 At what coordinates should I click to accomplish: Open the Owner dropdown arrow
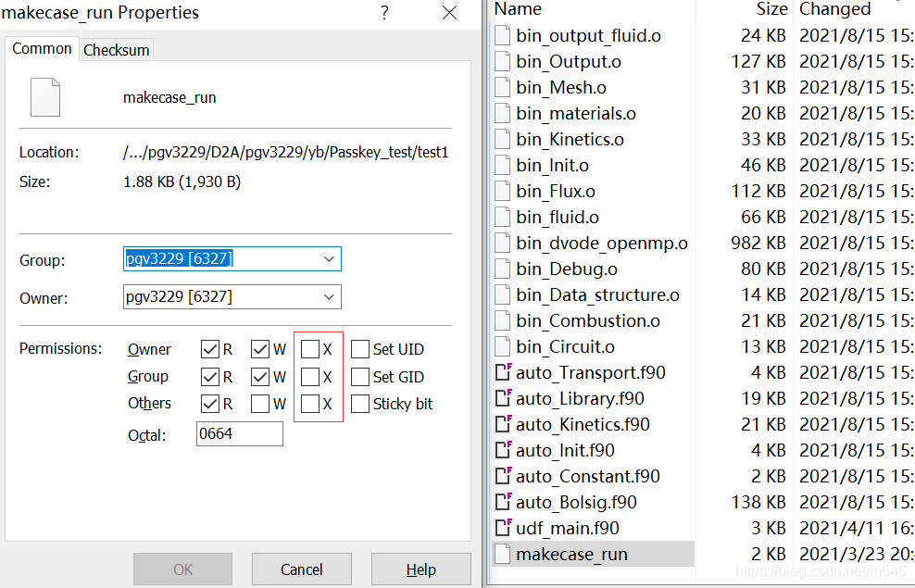point(329,297)
